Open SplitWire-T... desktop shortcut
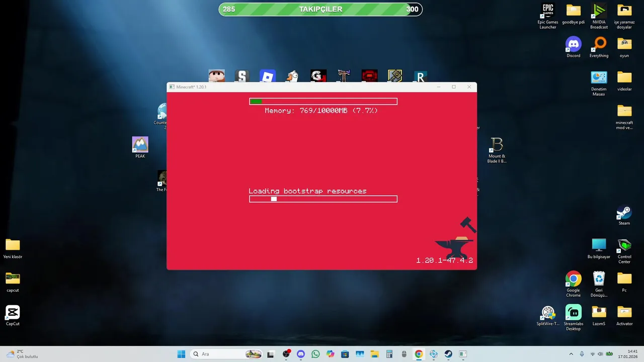 (x=548, y=316)
